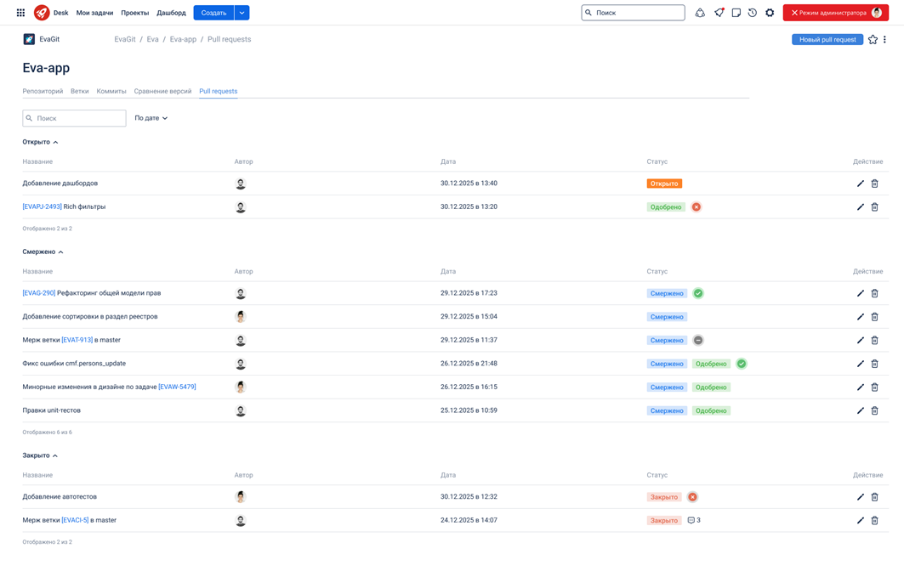Image resolution: width=904 pixels, height=588 pixels.
Task: Open the recent history clock icon
Action: [753, 13]
